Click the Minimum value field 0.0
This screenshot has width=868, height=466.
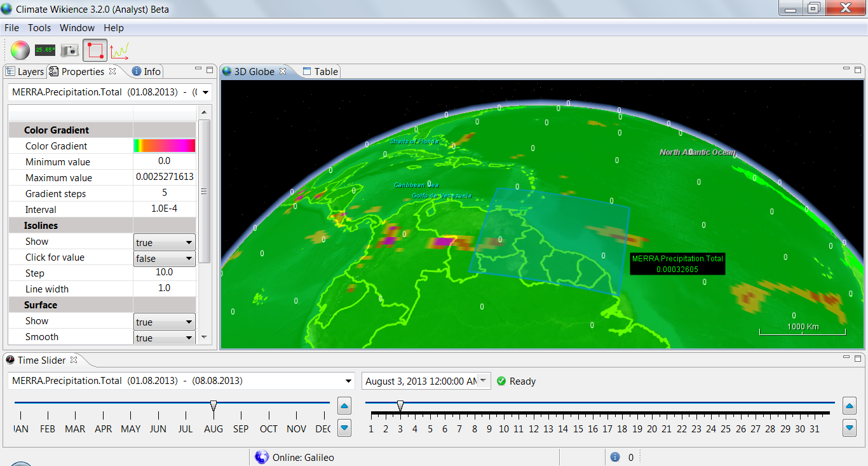(x=165, y=161)
